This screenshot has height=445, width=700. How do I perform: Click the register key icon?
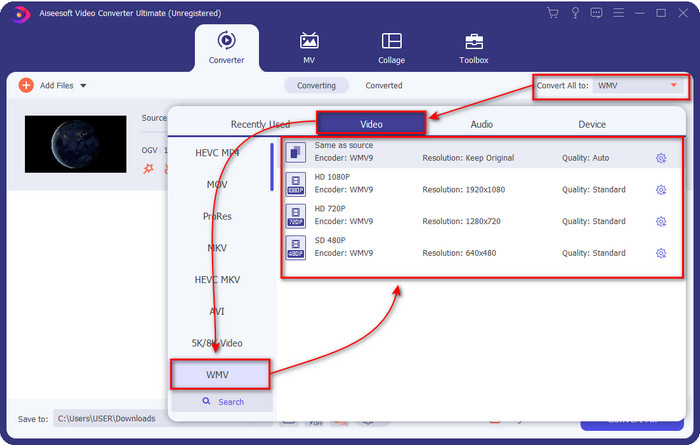point(575,13)
